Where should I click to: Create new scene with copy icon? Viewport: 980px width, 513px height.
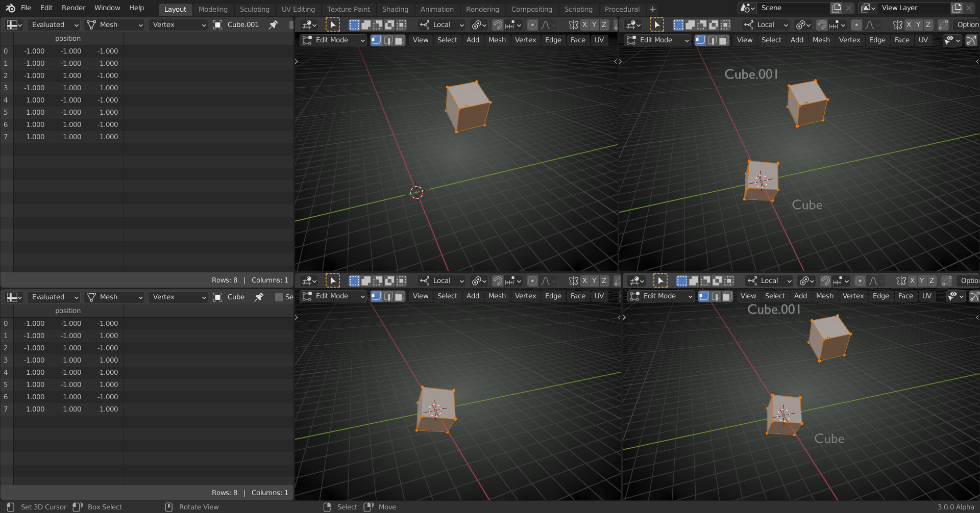point(836,8)
